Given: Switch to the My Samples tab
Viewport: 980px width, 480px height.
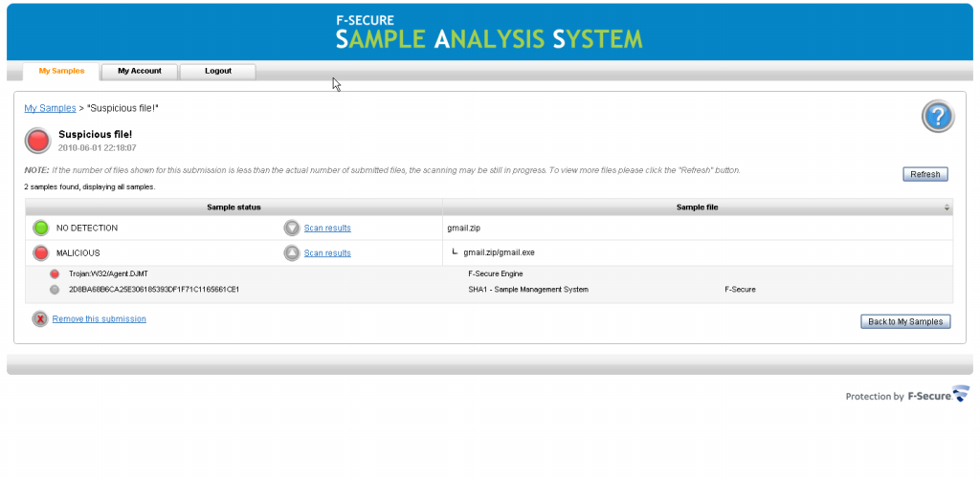Looking at the screenshot, I should 61,71.
